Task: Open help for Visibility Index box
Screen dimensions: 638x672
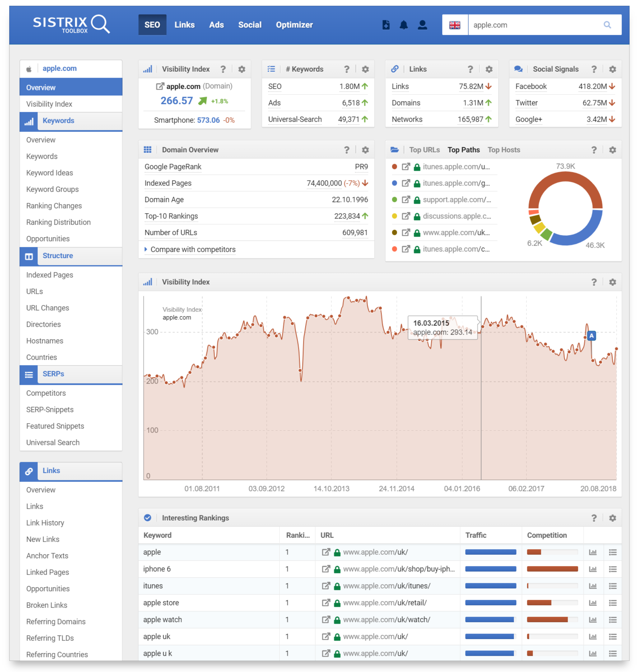Action: tap(223, 69)
